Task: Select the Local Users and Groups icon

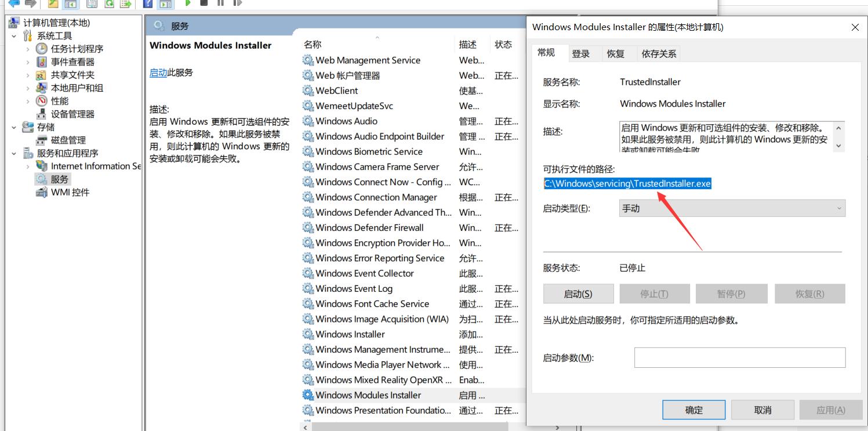Action: tap(41, 88)
